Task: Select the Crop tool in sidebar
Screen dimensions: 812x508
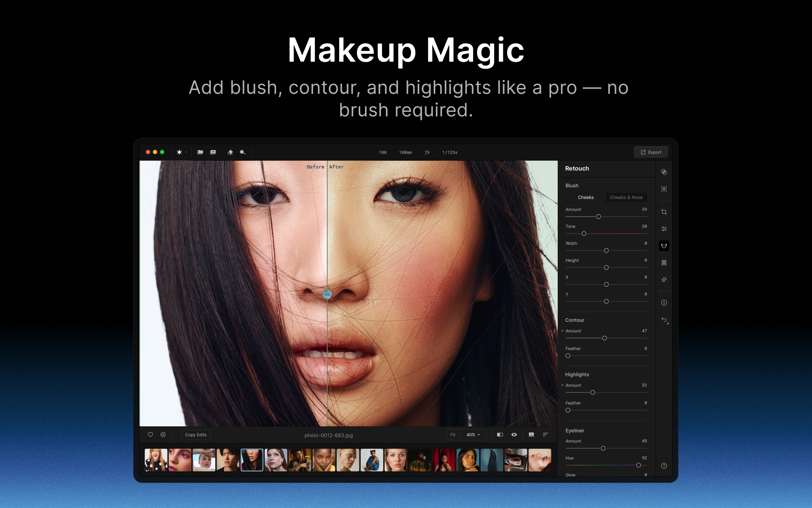Action: (x=664, y=212)
